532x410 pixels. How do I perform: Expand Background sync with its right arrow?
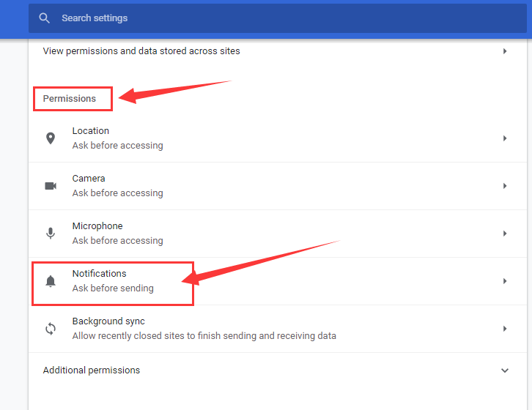[505, 329]
